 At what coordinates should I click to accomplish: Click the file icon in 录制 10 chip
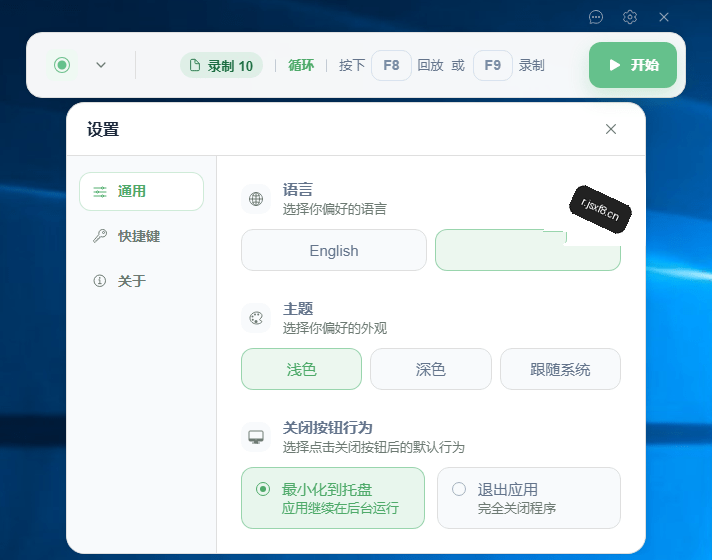pos(195,65)
